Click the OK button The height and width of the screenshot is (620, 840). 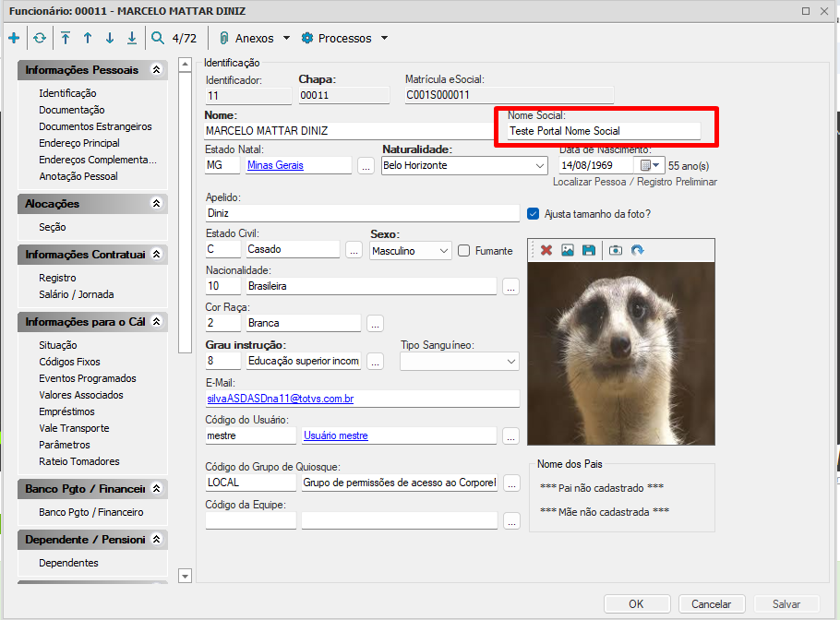click(x=636, y=604)
